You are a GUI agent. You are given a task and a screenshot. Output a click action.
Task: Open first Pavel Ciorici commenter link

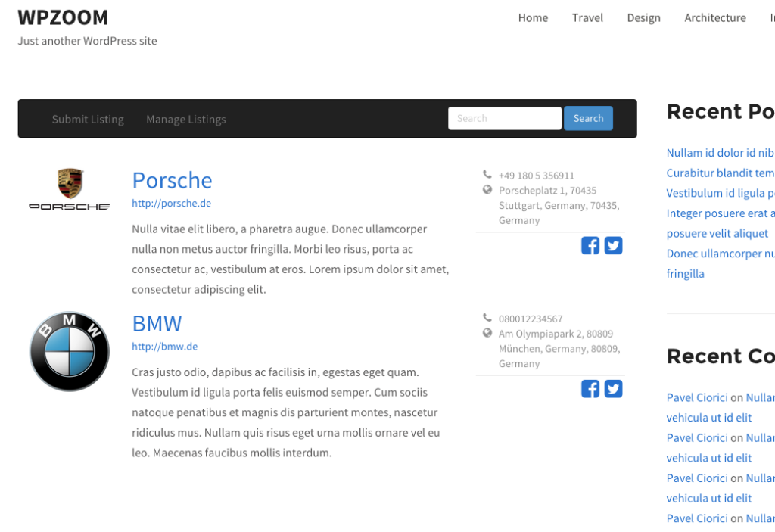(x=697, y=397)
